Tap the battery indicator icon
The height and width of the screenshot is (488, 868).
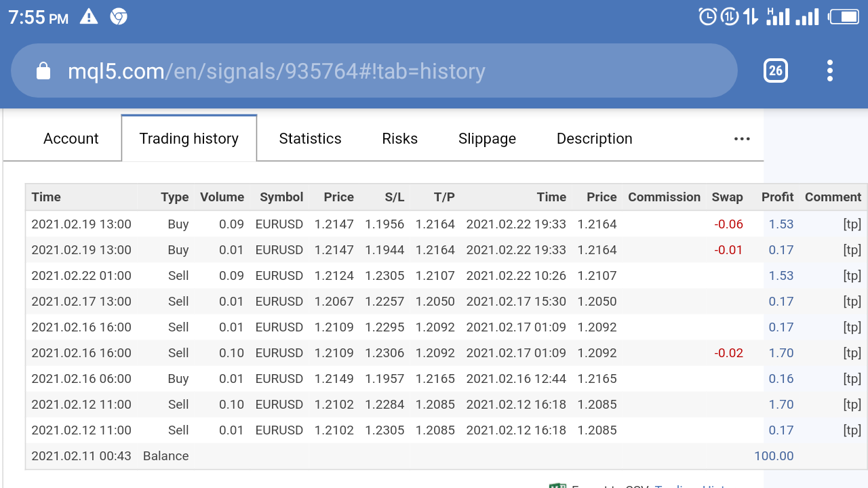pos(844,17)
